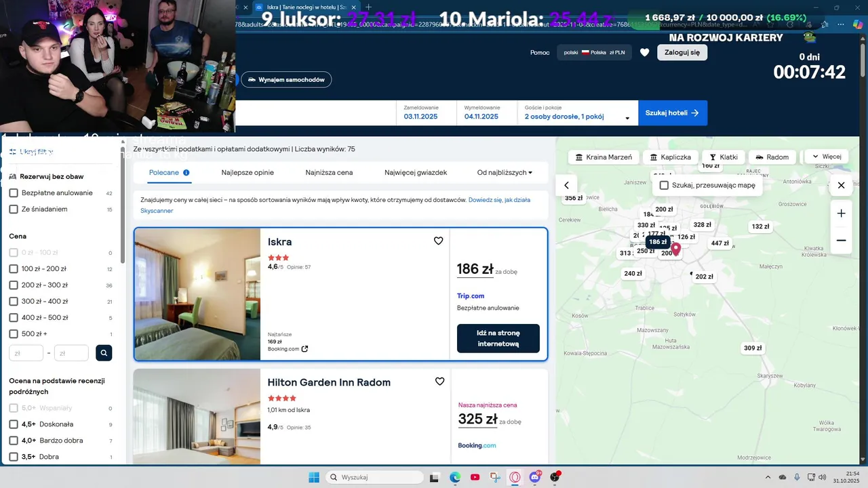The width and height of the screenshot is (868, 488).
Task: Check the 500 zł + price filter
Action: [x=14, y=334]
